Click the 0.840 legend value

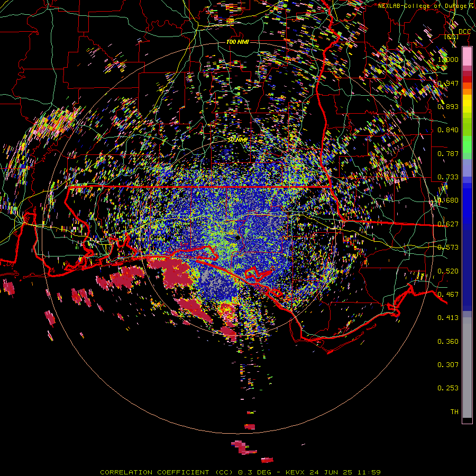448,130
